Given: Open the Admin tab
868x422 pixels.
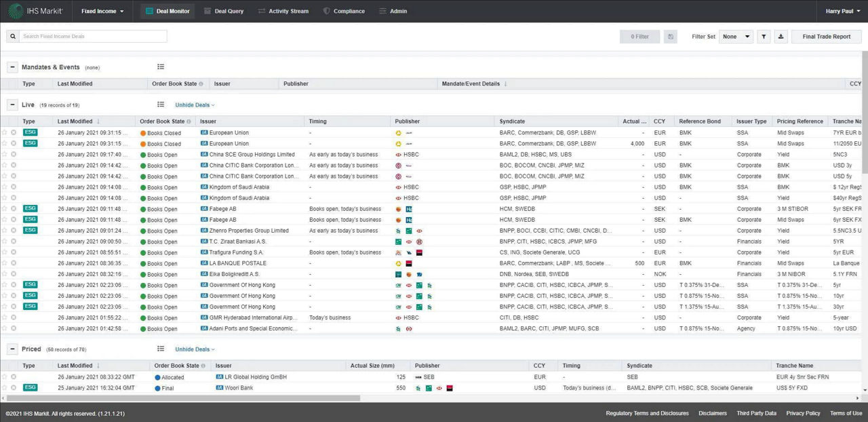Looking at the screenshot, I should [393, 12].
